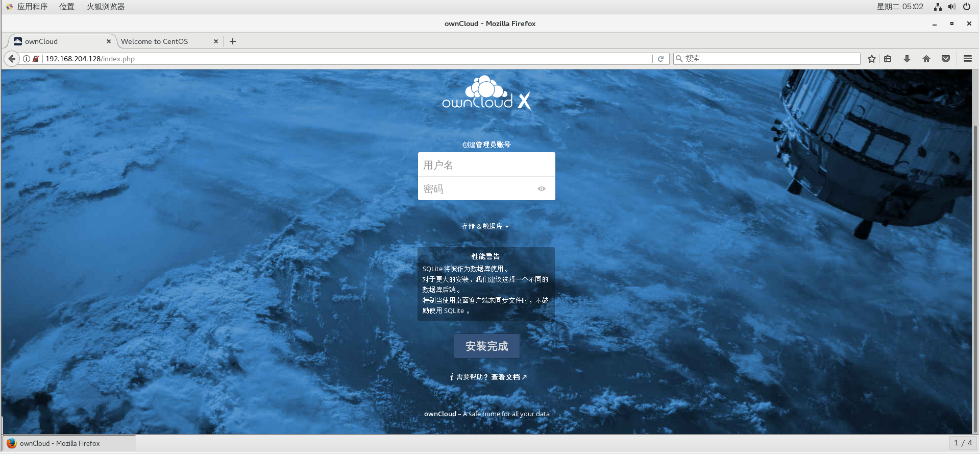Click 安装完成 finish setup button
The image size is (980, 454).
point(487,346)
